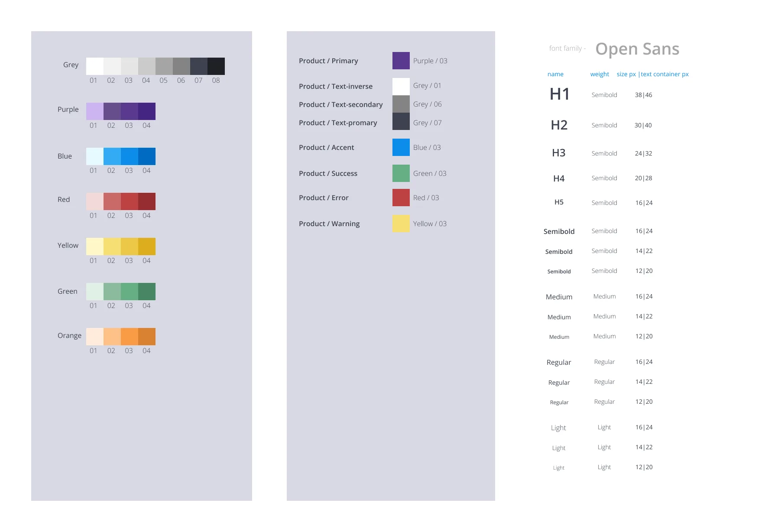781x532 pixels.
Task: Pick the Orange 03 swatch in the Orange palette row
Action: pos(130,337)
